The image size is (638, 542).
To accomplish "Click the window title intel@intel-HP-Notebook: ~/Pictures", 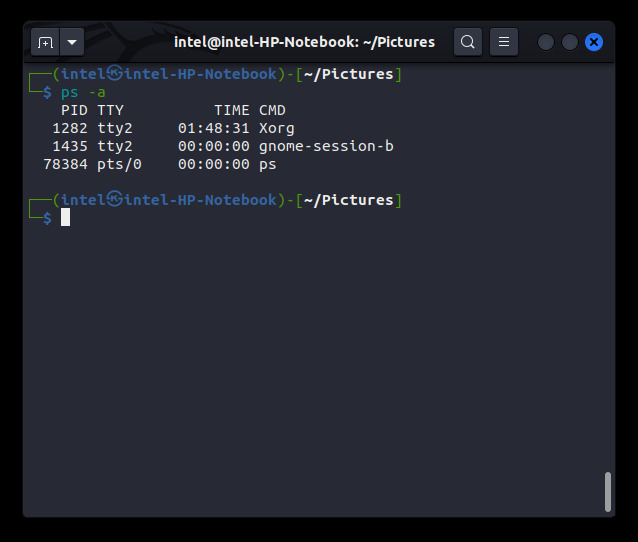I will pyautogui.click(x=304, y=42).
